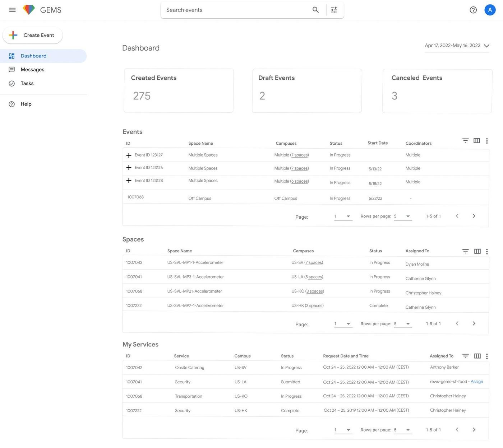
Task: Click the Assign link for the Security service
Action: (x=477, y=382)
